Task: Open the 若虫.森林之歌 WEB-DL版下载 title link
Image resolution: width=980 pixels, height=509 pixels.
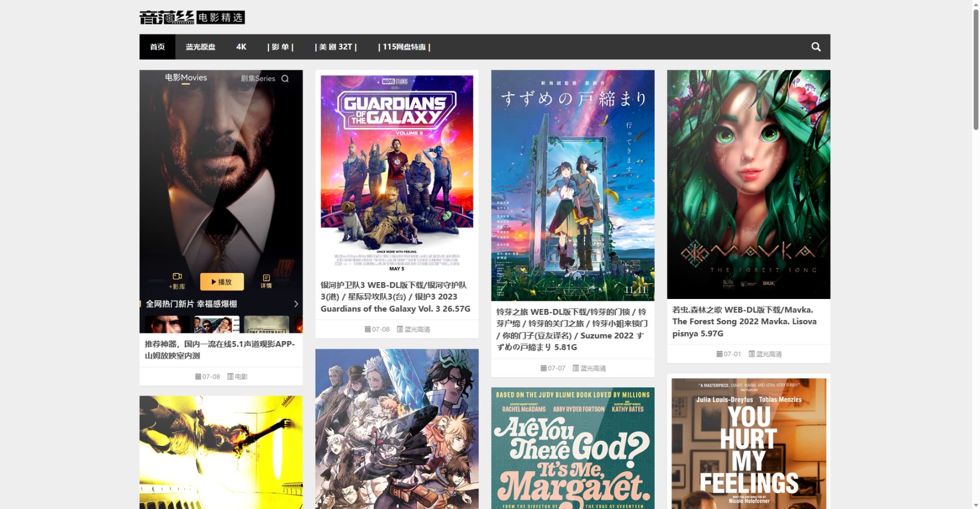Action: 745,322
